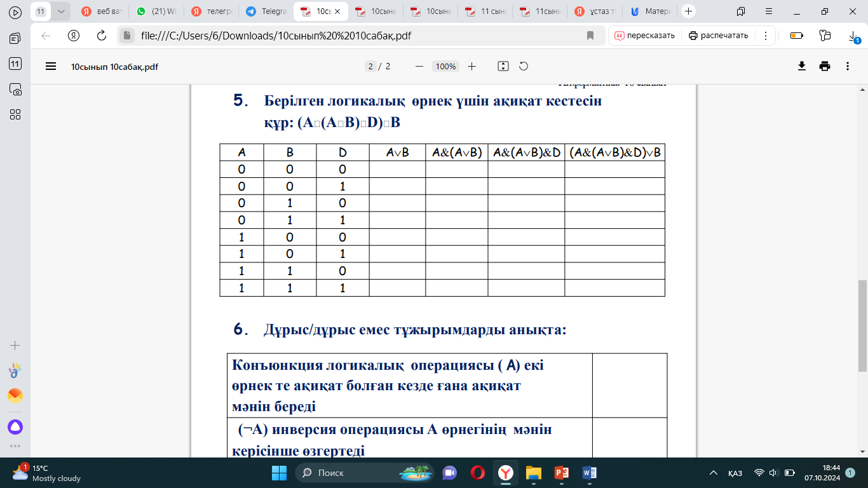This screenshot has height=488, width=868.
Task: Rotate the PDF document
Action: pyautogui.click(x=524, y=66)
